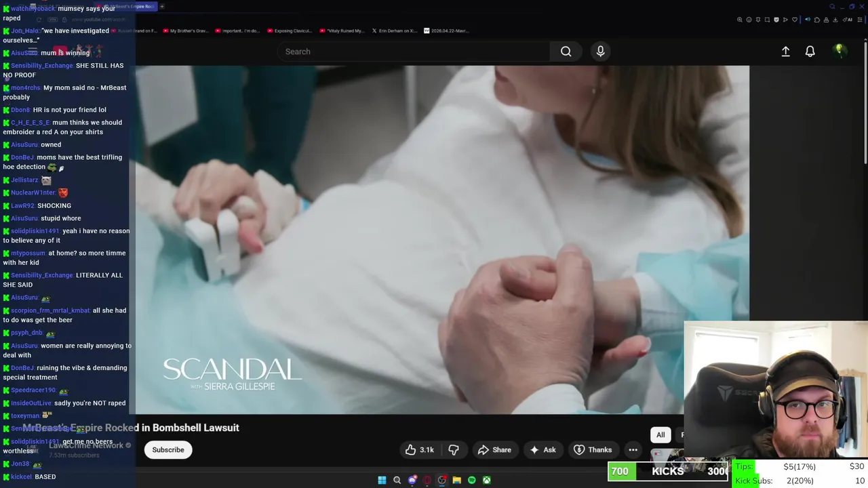
Task: Open the 'Erin Derham on X' bookmark
Action: coord(394,30)
